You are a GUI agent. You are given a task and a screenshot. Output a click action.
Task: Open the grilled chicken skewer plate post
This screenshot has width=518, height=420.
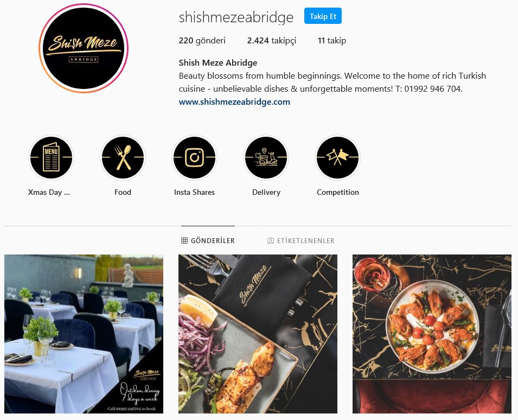pos(258,334)
